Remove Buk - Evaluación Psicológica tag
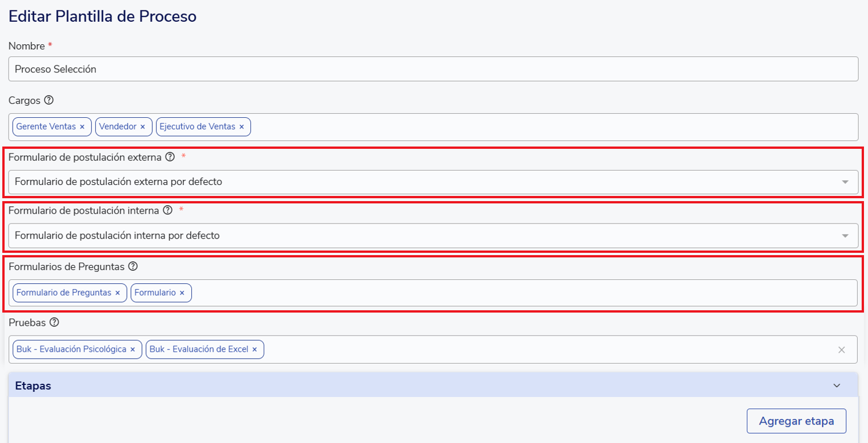This screenshot has height=443, width=868. coord(133,349)
